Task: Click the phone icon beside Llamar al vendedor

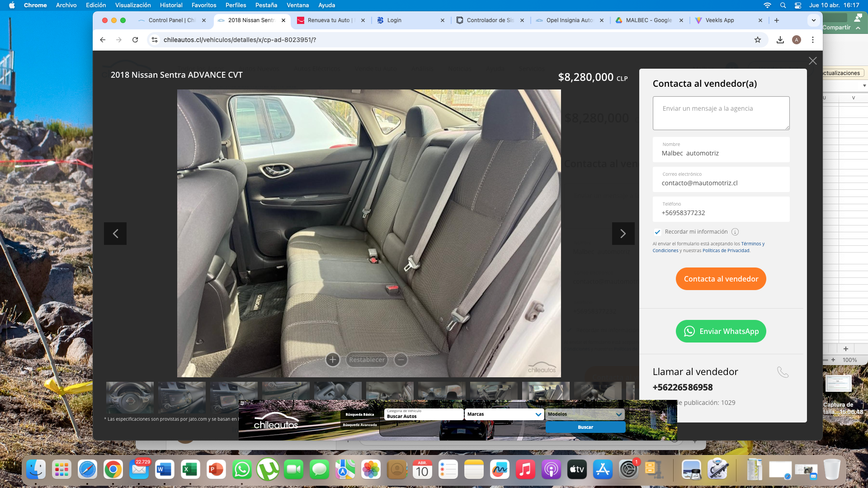Action: 783,372
